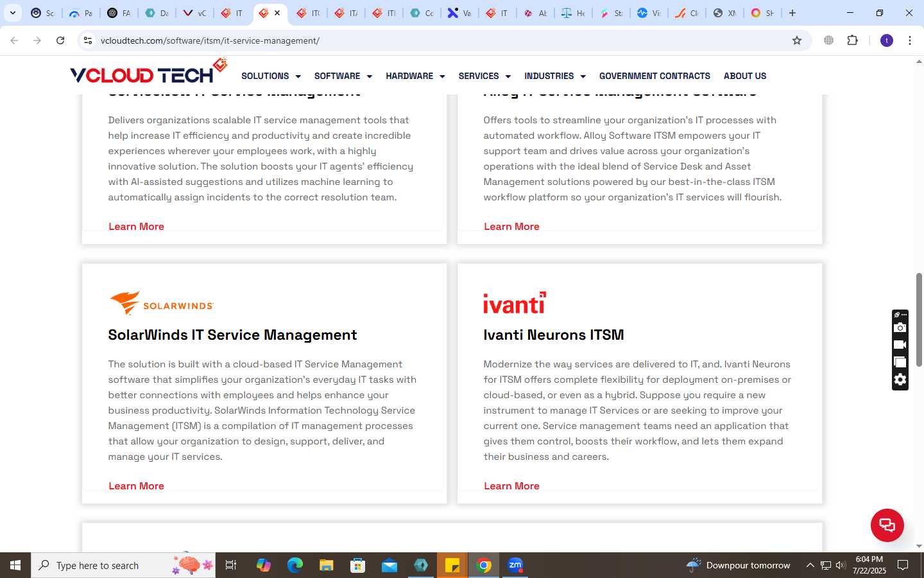
Task: View site information icon in address bar
Action: pos(88,40)
